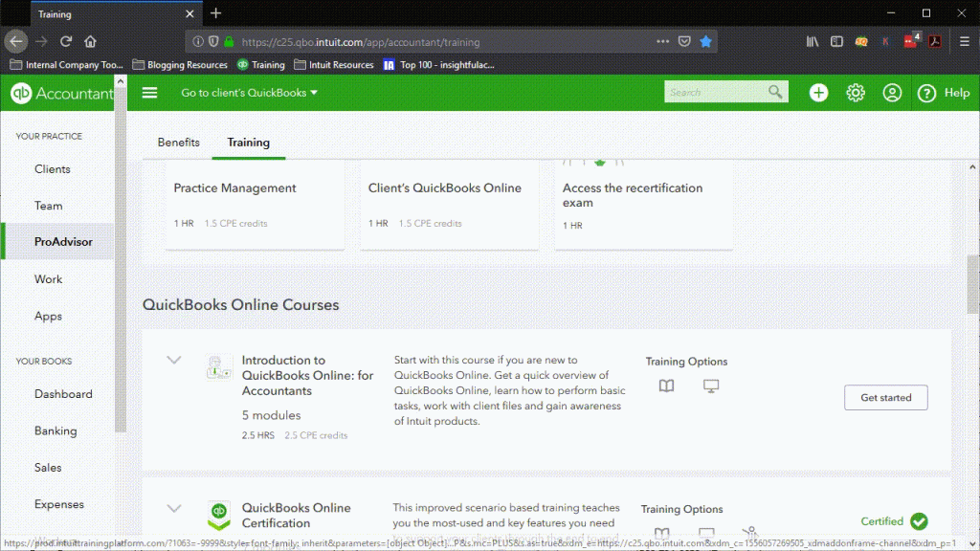This screenshot has width=980, height=551.
Task: Open Apps in the sidebar
Action: pos(48,316)
